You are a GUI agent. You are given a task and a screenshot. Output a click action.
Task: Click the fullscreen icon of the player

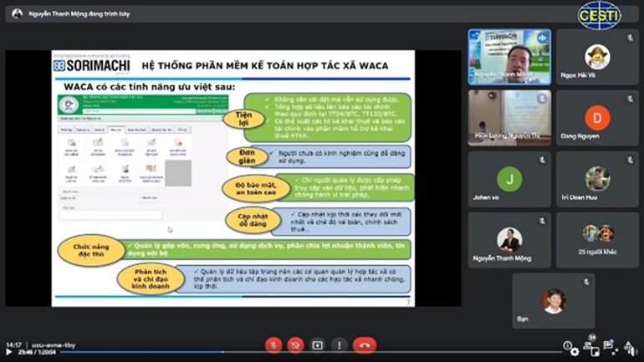click(615, 352)
